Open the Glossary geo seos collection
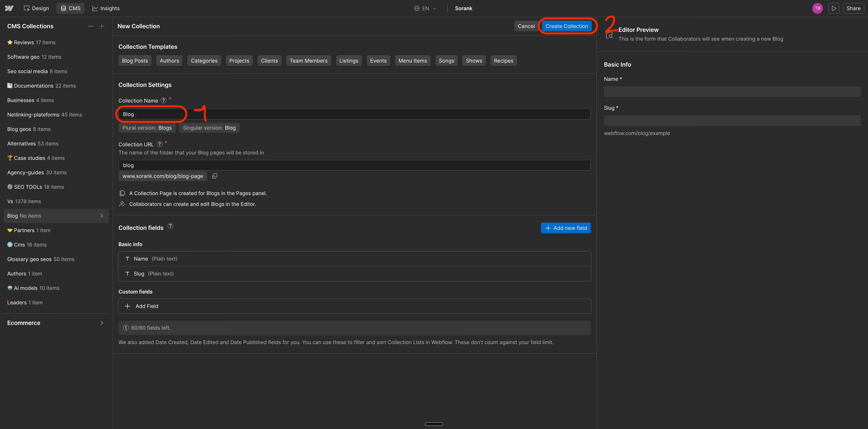The width and height of the screenshot is (868, 429). pyautogui.click(x=56, y=259)
